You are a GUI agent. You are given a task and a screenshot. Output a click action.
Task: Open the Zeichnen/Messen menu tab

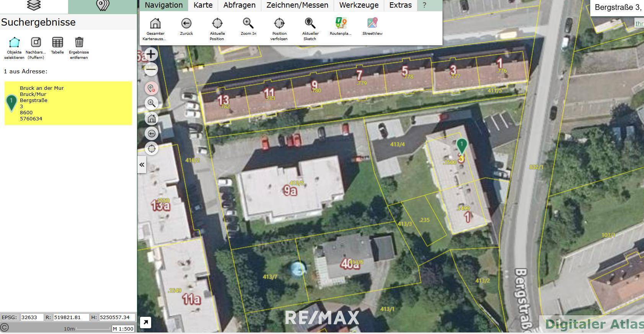pyautogui.click(x=297, y=5)
